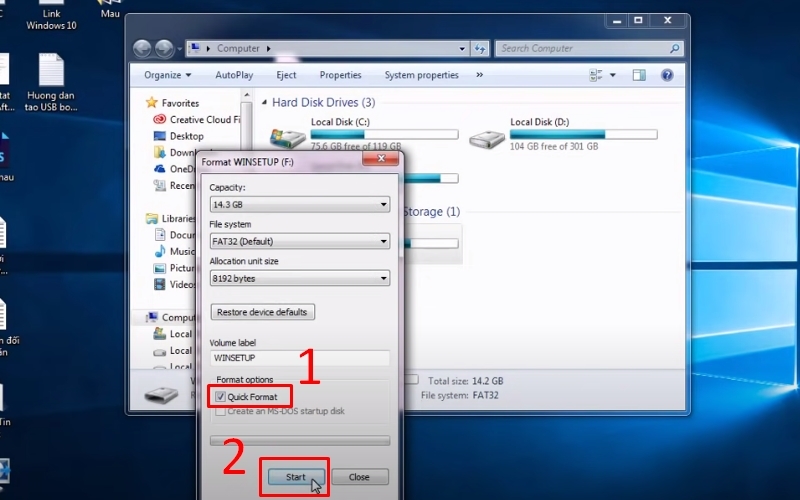Open the File system dropdown FAT32

(299, 241)
